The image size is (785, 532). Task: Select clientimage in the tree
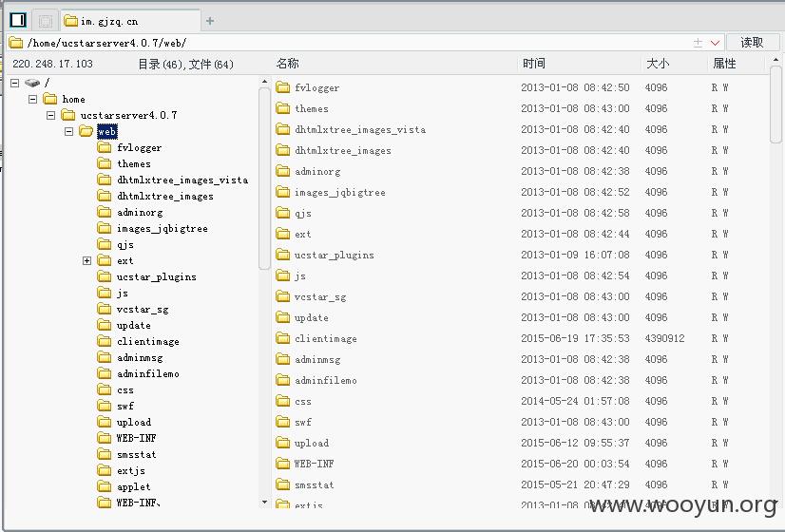pos(147,341)
